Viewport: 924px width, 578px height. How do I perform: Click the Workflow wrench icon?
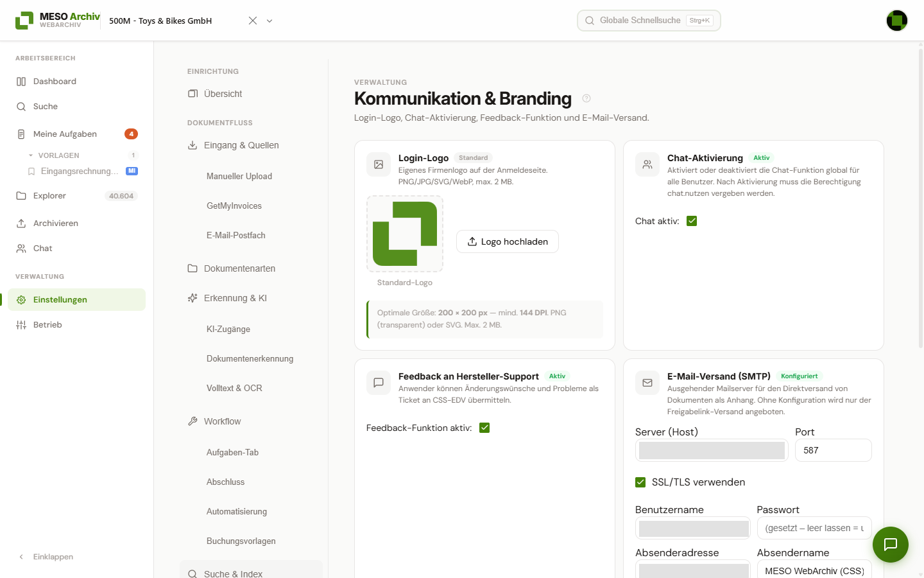(x=193, y=421)
